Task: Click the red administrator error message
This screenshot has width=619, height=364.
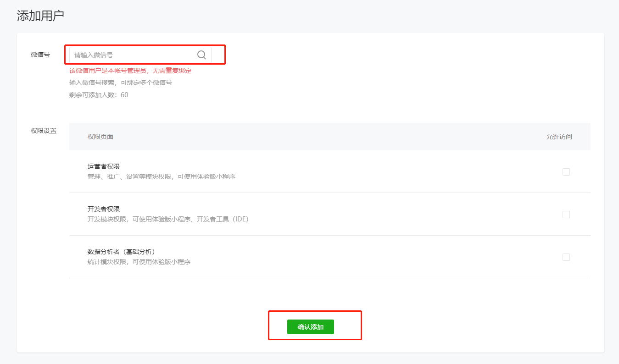Action: (x=130, y=71)
